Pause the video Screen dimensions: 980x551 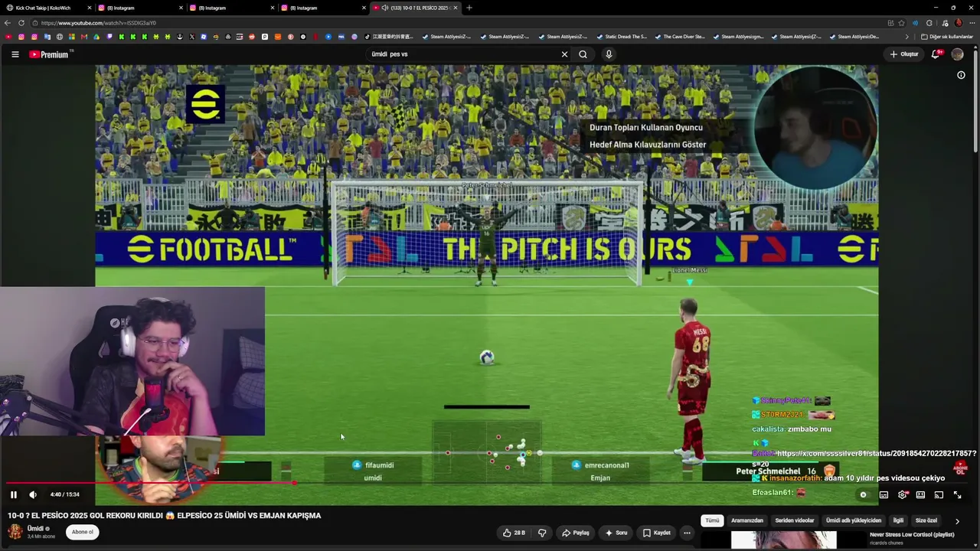[14, 494]
